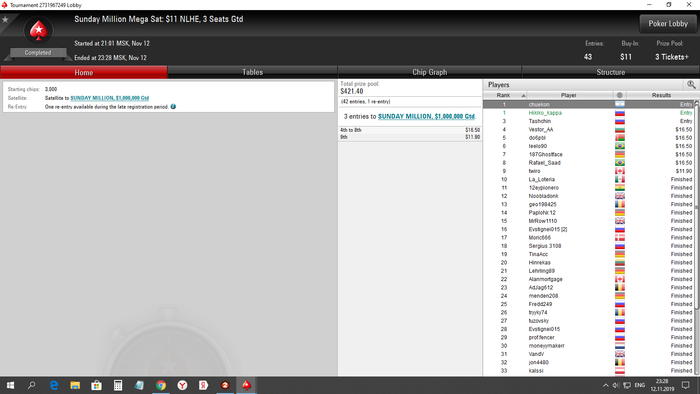The width and height of the screenshot is (700, 394).
Task: Open notification center icon
Action: (686, 385)
